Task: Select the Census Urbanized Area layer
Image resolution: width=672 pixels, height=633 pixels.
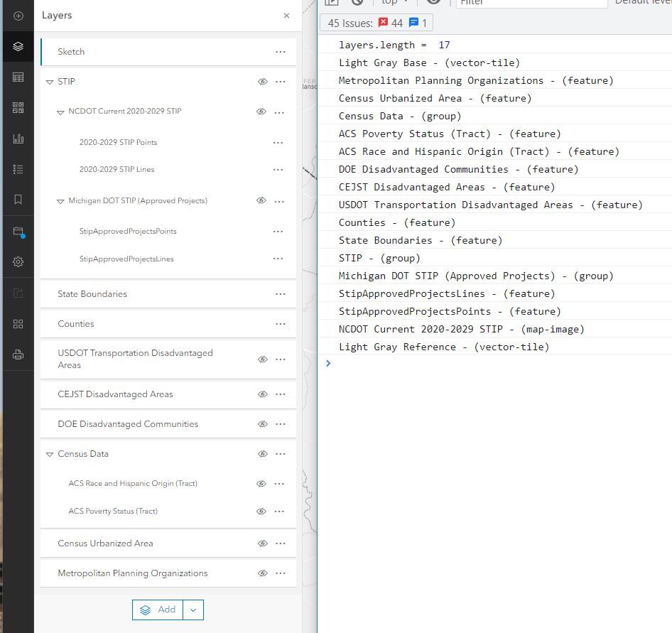Action: tap(168, 543)
